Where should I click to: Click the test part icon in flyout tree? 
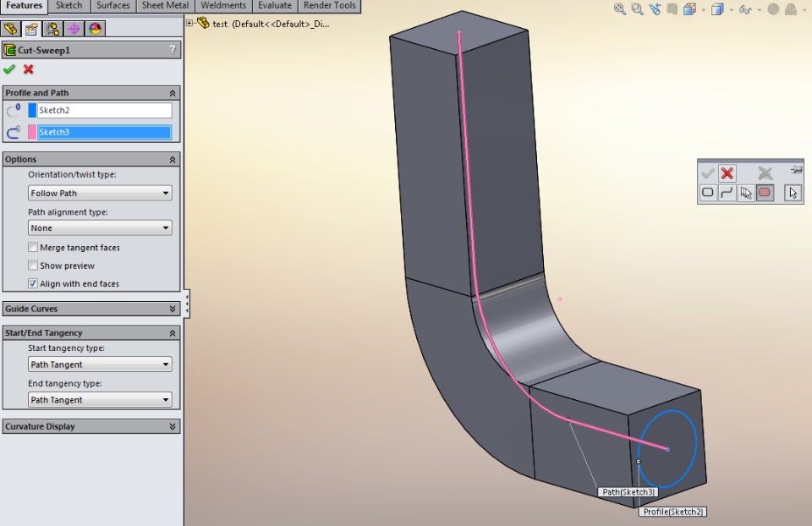[204, 24]
